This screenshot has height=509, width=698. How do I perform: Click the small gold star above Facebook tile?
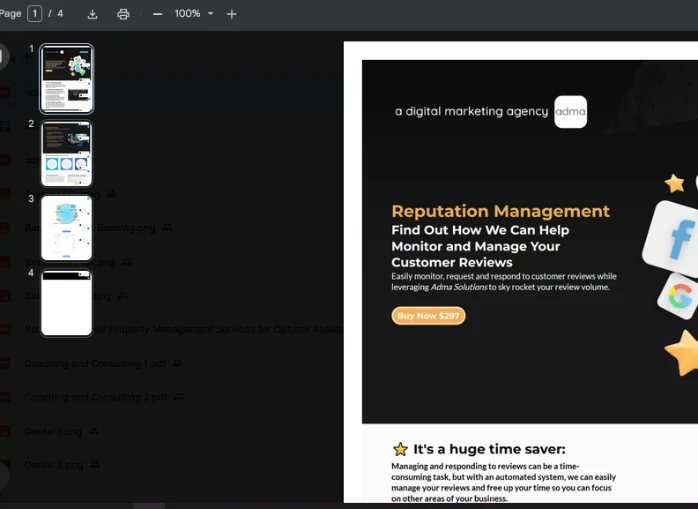[x=674, y=183]
